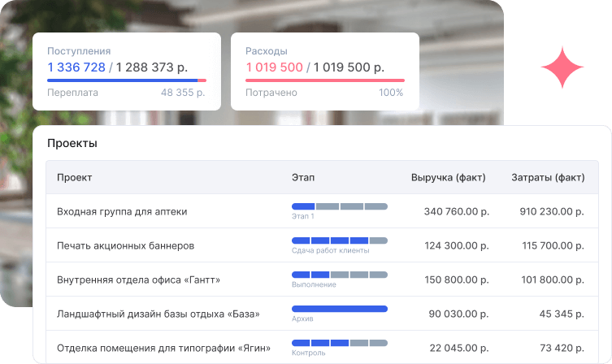Open project Печать акционных баннеров
The image size is (612, 364).
[x=125, y=245]
